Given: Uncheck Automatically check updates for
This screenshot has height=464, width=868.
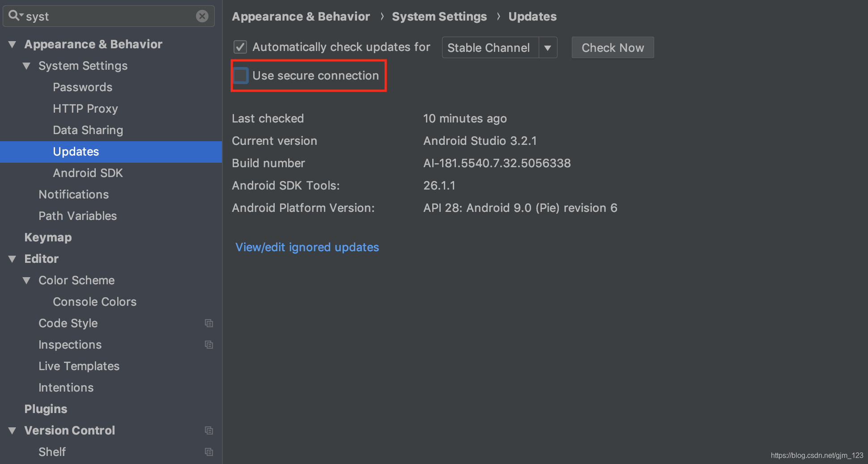Looking at the screenshot, I should [240, 47].
